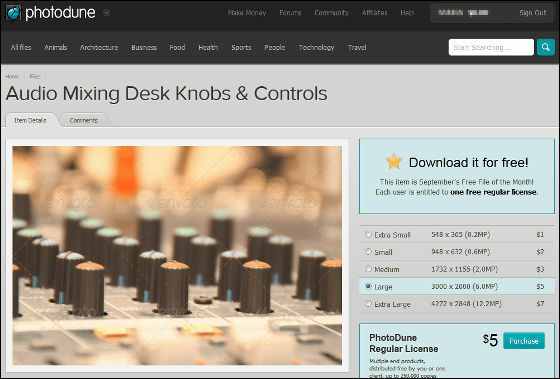Go to the Affiliates link
Image resolution: width=560 pixels, height=379 pixels.
point(375,13)
